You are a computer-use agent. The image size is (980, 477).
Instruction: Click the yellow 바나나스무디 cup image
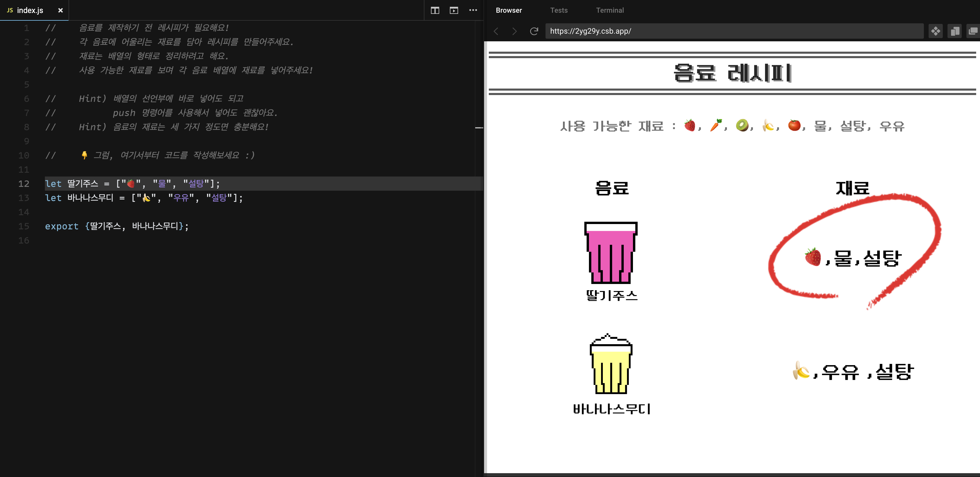click(611, 364)
